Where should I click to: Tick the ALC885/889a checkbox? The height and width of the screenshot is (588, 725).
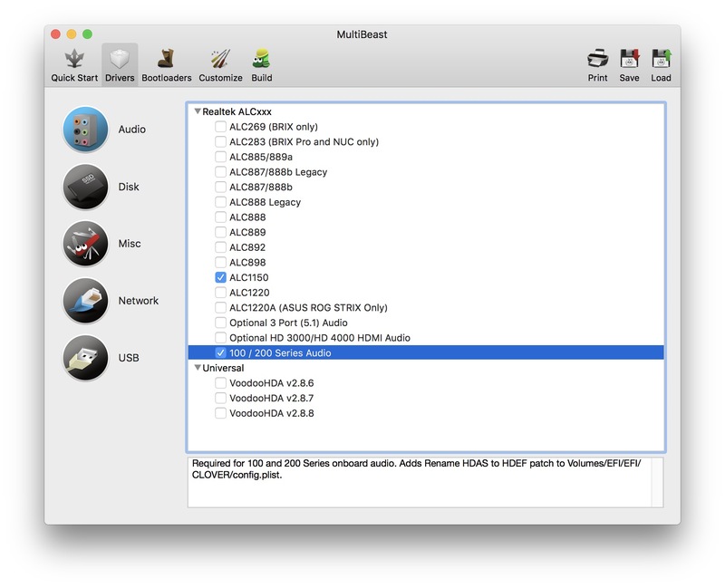(220, 157)
